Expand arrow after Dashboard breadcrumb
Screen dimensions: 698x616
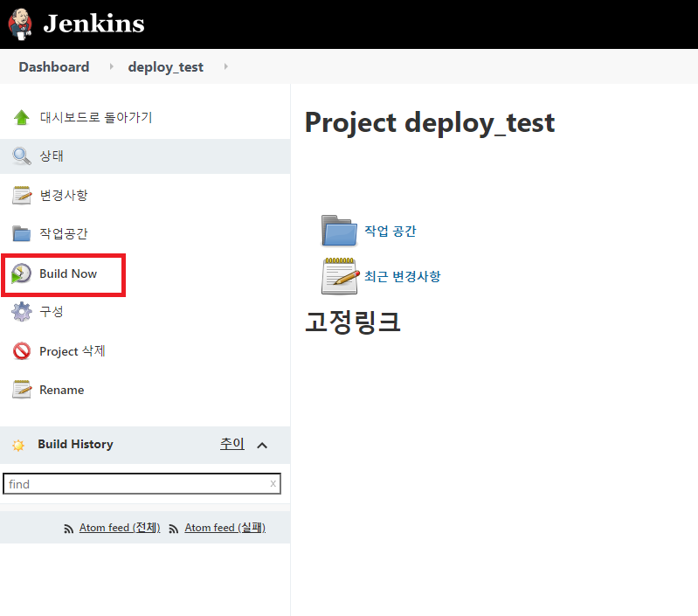[111, 66]
